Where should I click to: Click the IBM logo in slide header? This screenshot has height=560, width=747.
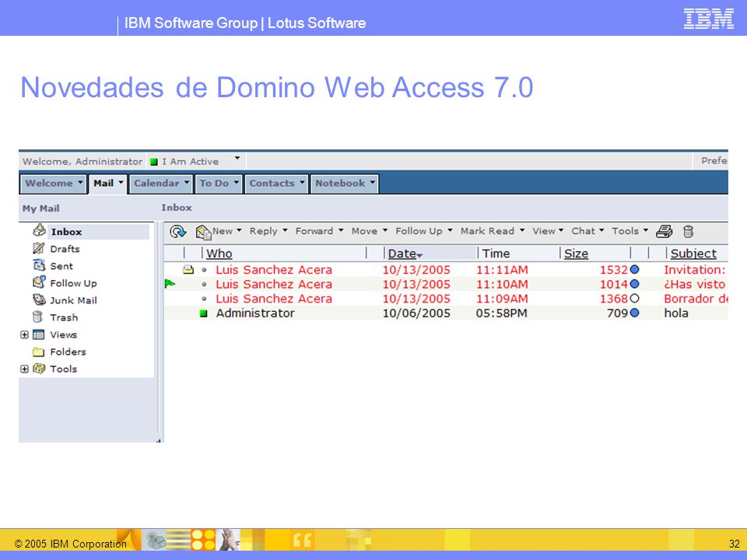tap(708, 19)
